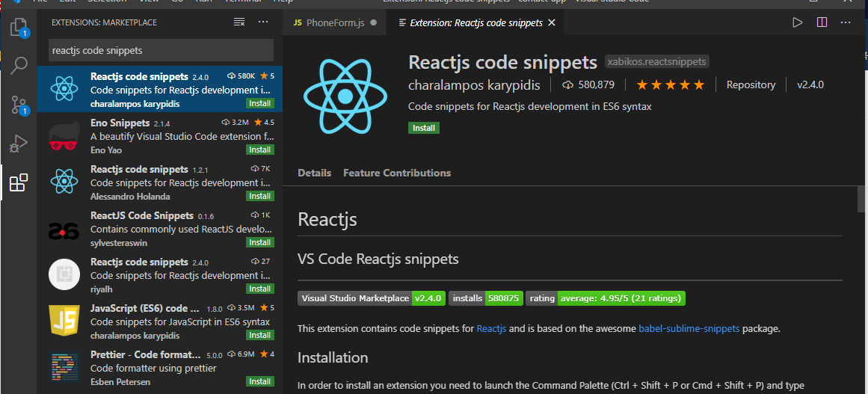Install Eno Snippets extension
The image size is (868, 394).
tap(259, 150)
